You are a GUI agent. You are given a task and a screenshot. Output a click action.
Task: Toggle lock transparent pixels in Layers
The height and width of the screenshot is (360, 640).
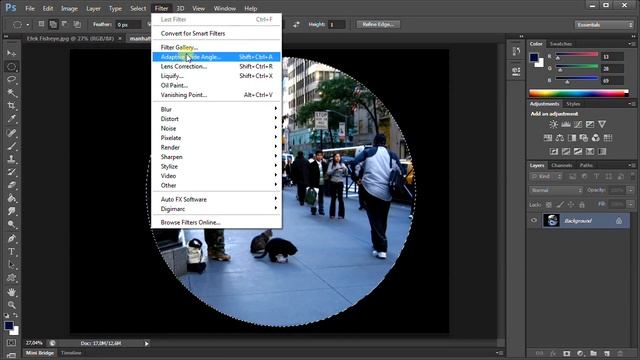[549, 204]
